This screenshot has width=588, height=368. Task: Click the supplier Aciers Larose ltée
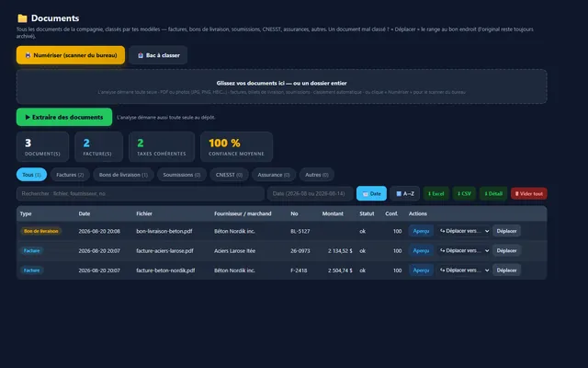point(235,250)
